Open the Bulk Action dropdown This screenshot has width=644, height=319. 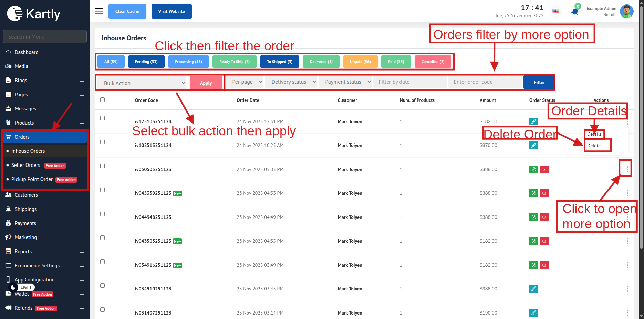(x=142, y=83)
